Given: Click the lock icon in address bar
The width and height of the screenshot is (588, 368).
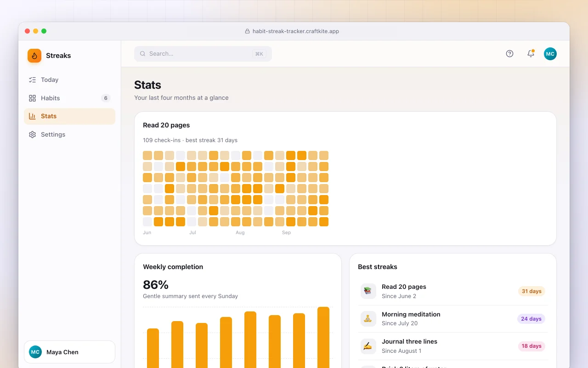Looking at the screenshot, I should 248,31.
